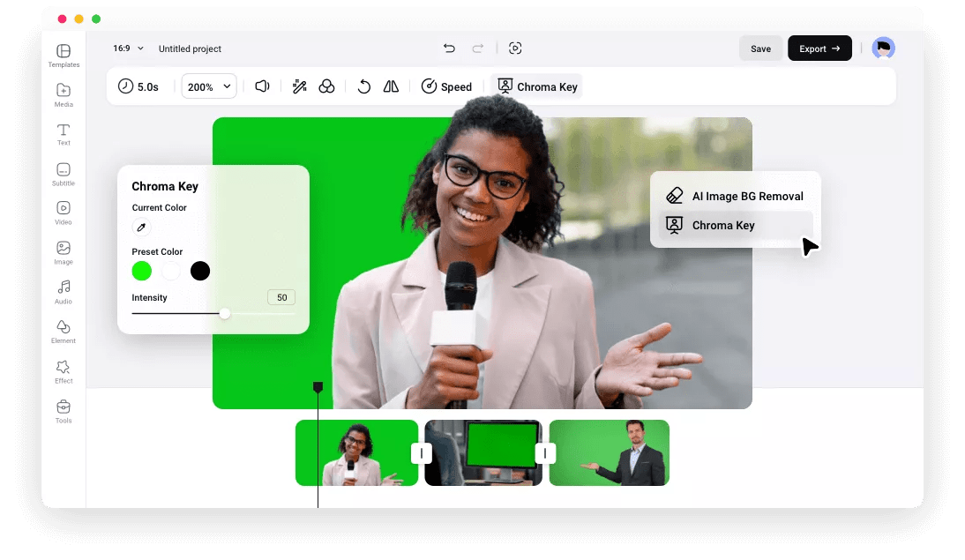This screenshot has height=560, width=965.
Task: Click the undo icon
Action: [449, 49]
